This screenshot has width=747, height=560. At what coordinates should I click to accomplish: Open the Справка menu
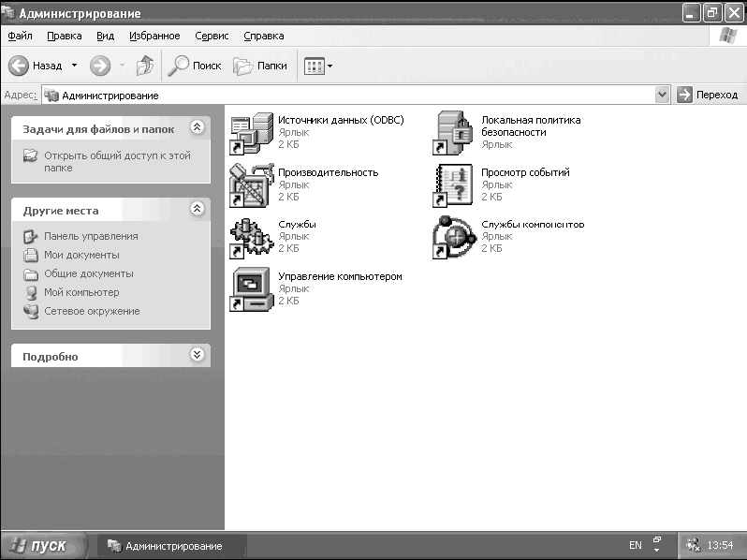[x=264, y=36]
